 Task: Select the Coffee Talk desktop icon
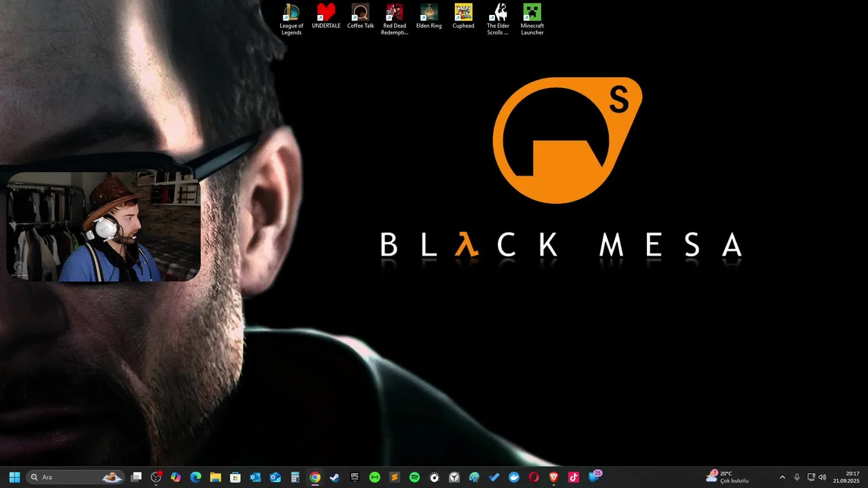pos(361,16)
